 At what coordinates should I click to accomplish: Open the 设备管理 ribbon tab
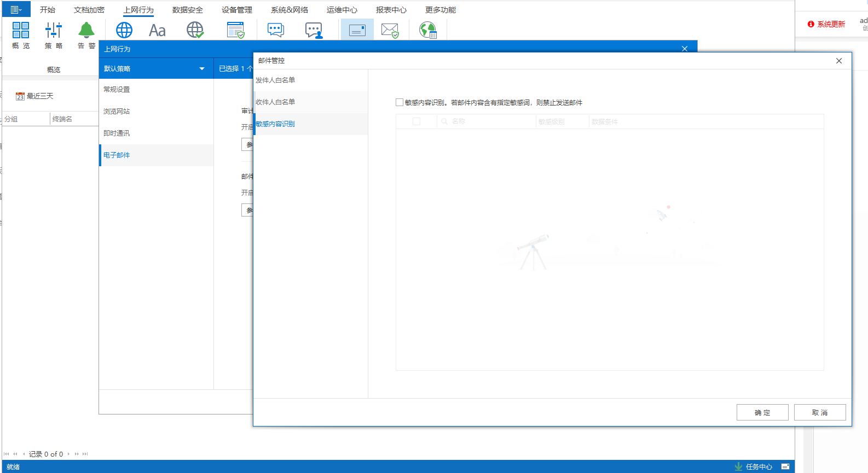pyautogui.click(x=237, y=10)
